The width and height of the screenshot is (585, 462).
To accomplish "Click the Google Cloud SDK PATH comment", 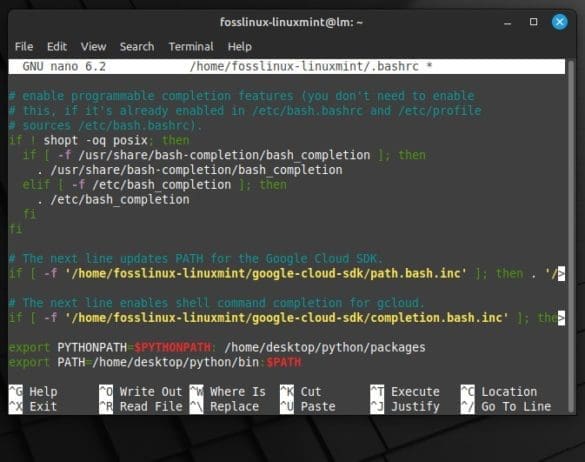I will click(196, 259).
